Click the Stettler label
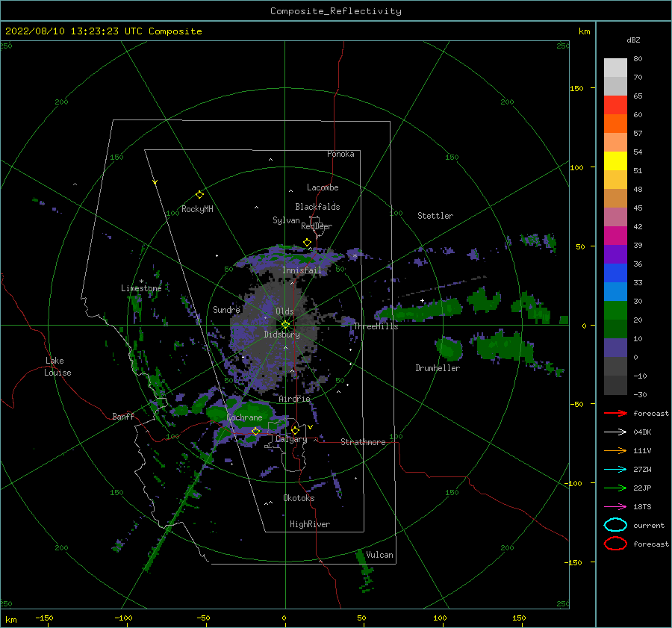Viewport: 672px width, 628px height. (x=435, y=216)
